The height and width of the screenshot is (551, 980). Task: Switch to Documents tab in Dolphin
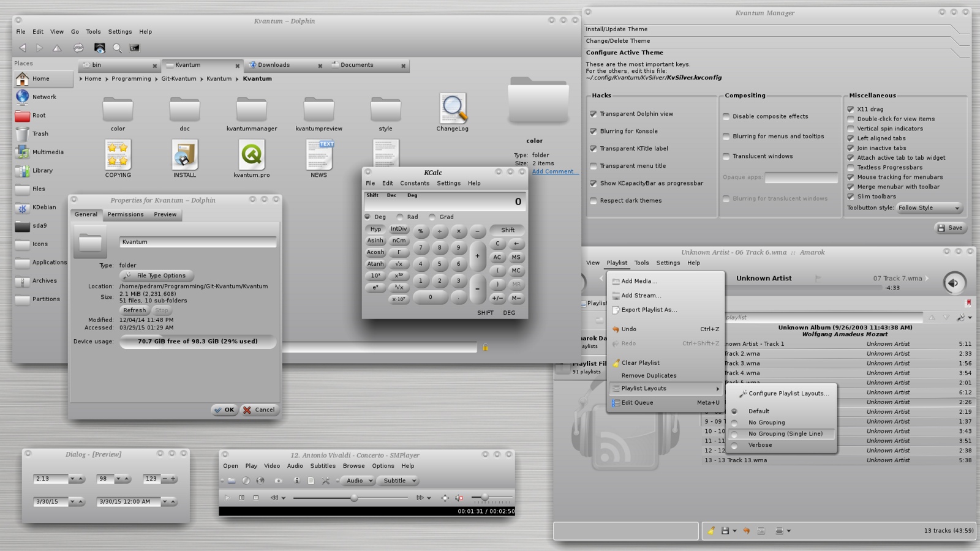(366, 65)
